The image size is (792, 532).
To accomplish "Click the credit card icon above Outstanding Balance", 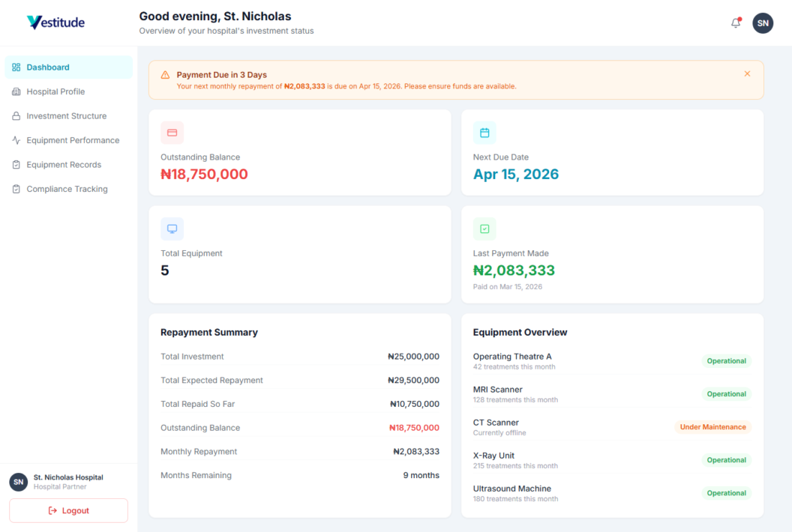I will coord(172,133).
